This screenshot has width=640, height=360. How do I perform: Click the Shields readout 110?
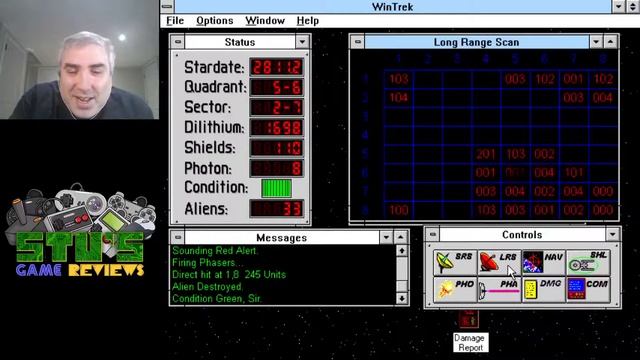[x=277, y=148]
